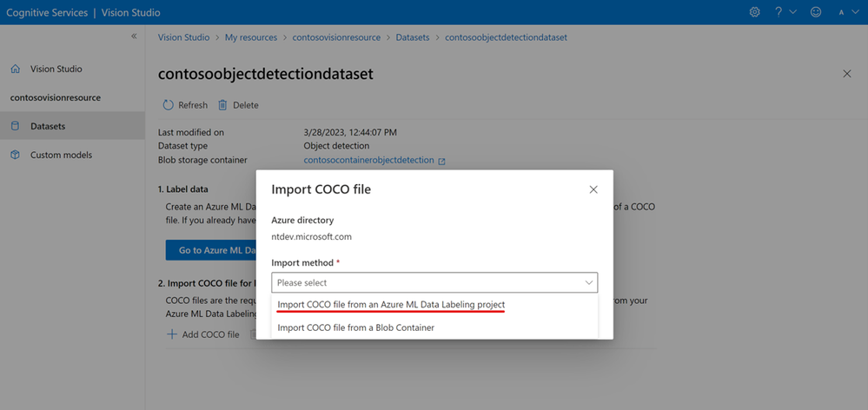Click the Refresh circular arrow icon

[x=169, y=105]
